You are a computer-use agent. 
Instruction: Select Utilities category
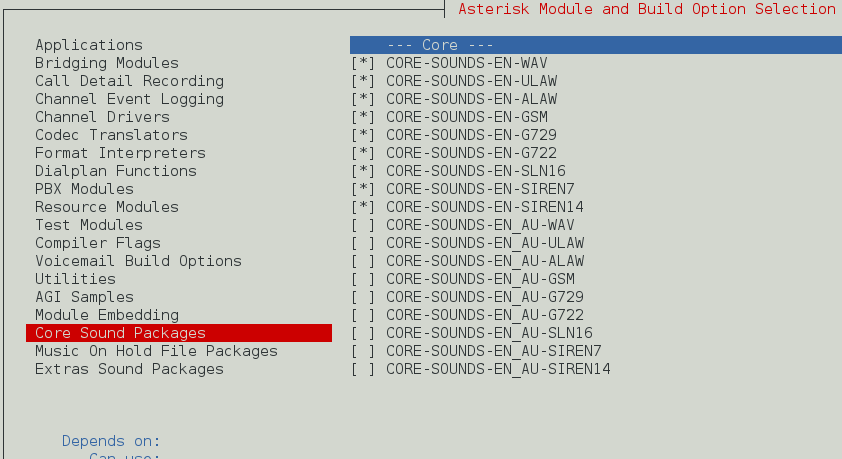(75, 279)
